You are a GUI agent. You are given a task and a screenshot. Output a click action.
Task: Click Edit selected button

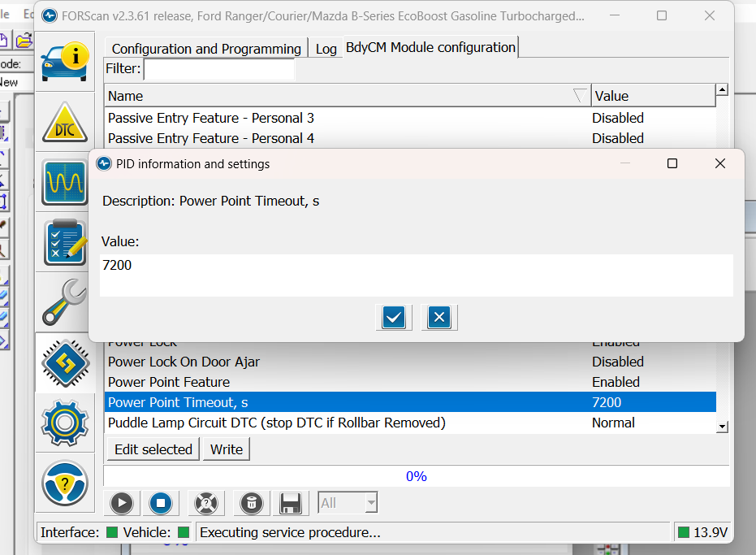click(153, 449)
